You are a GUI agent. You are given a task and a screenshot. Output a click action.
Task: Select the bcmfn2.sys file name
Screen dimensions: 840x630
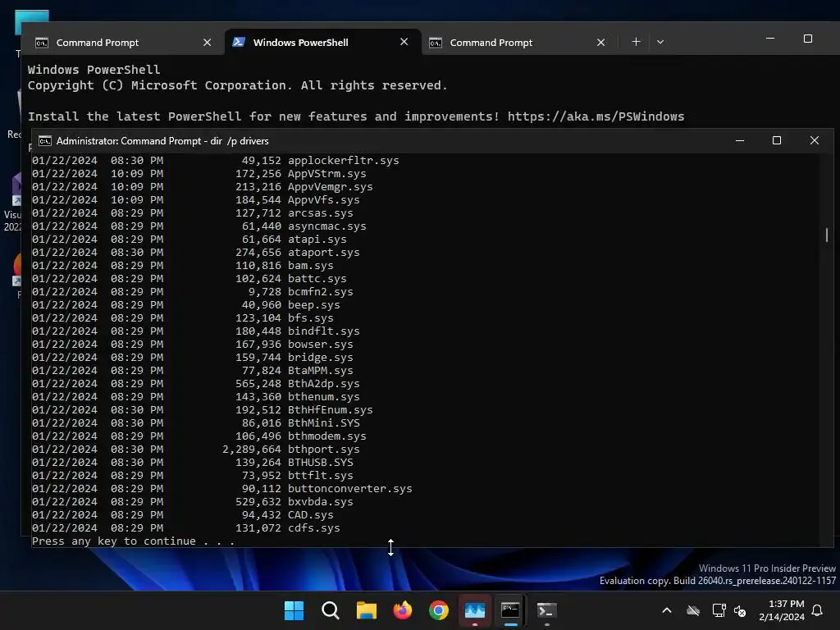[x=321, y=291]
